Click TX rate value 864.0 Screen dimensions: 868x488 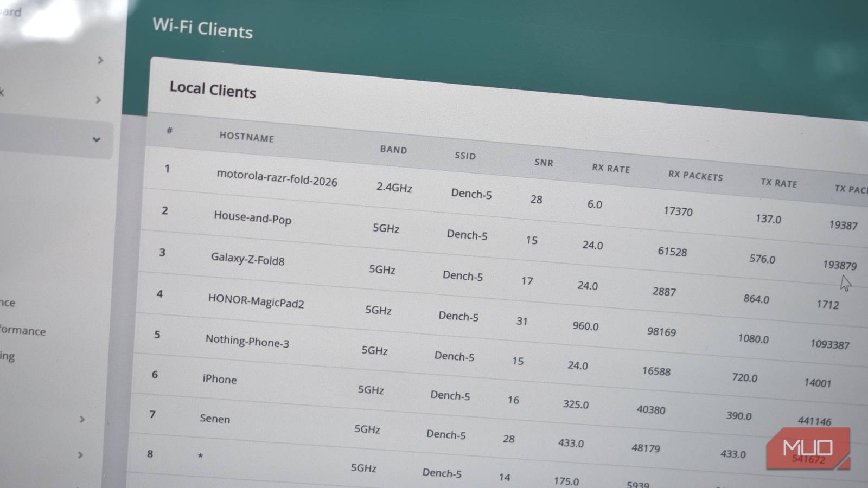pos(756,299)
